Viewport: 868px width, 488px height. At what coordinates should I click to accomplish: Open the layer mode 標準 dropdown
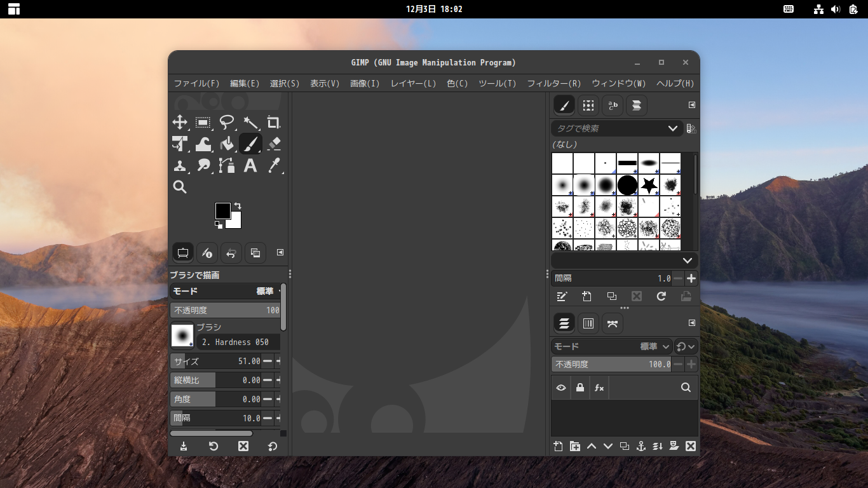655,346
